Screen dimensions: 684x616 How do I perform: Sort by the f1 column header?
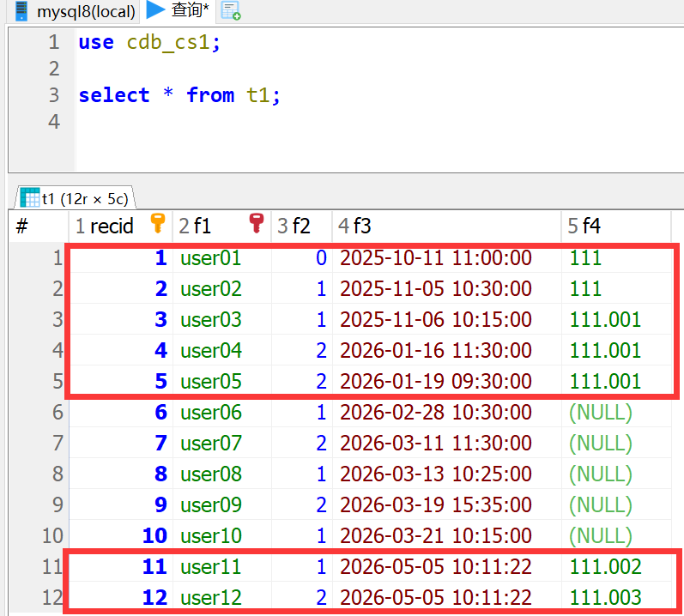click(221, 226)
